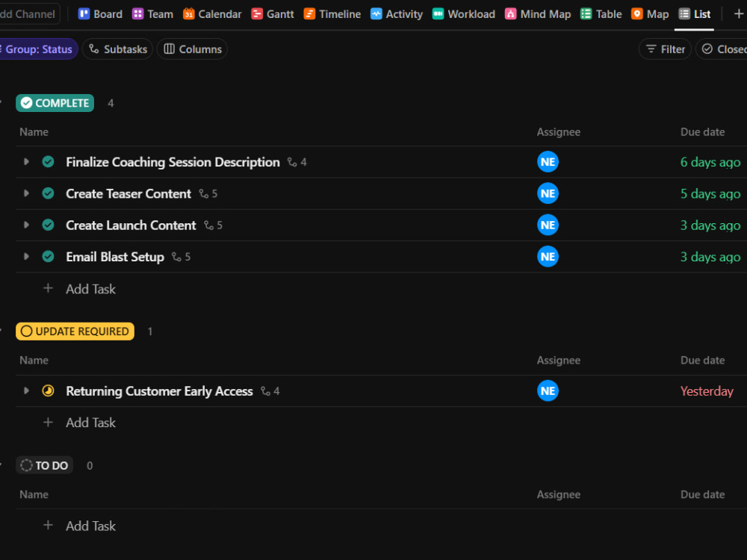
Task: Click the 'Yesterday' overdue due date
Action: tap(707, 391)
